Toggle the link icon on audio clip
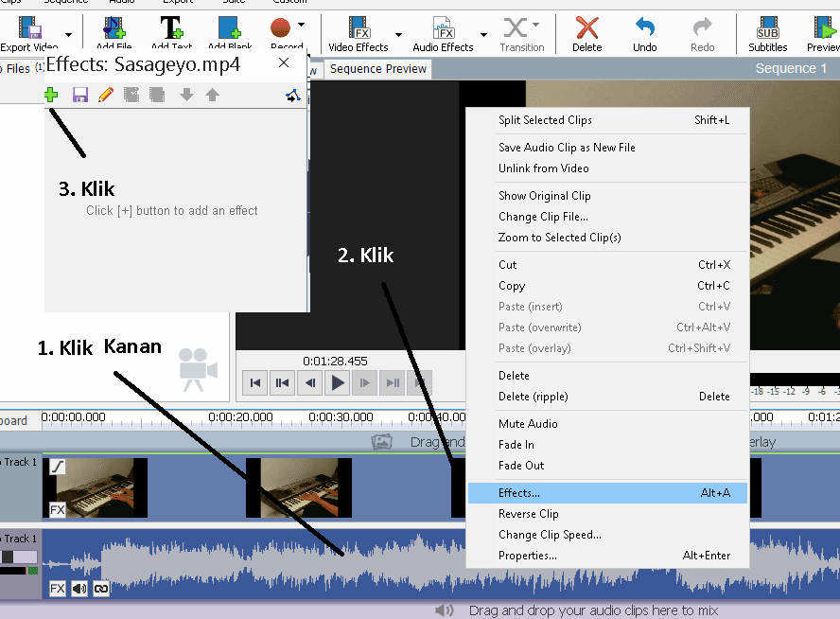The image size is (840, 619). tap(101, 589)
